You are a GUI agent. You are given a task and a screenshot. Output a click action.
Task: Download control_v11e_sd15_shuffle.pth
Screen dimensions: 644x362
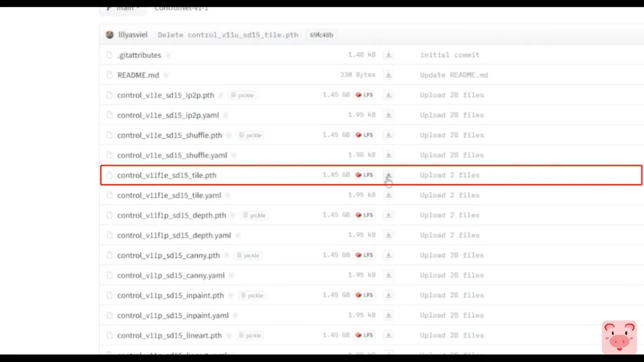(388, 135)
